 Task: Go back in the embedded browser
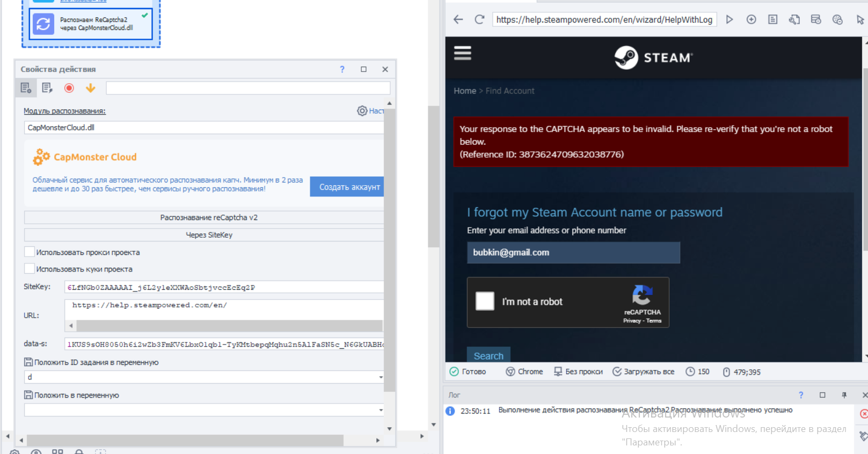(458, 19)
